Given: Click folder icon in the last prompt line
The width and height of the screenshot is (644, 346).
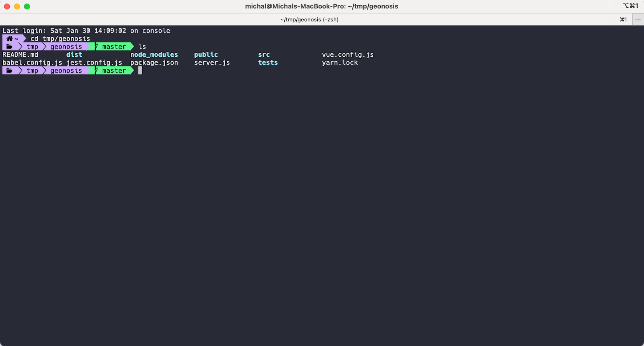Looking at the screenshot, I should [9, 71].
